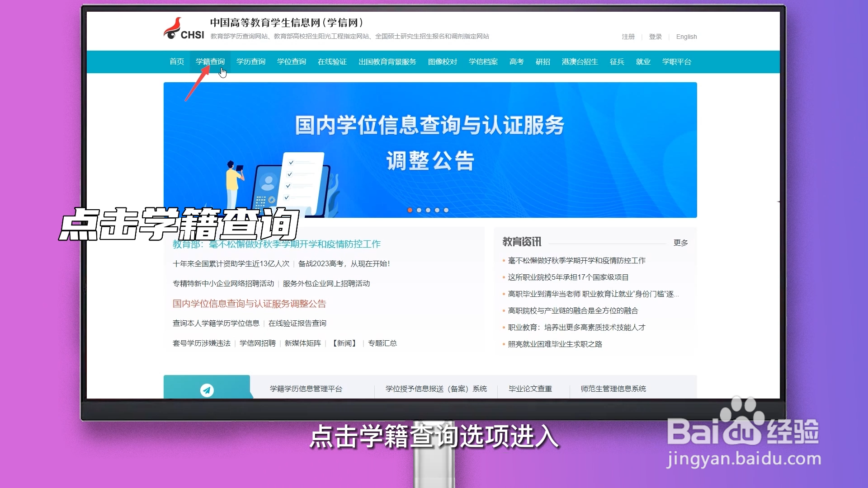Select the last carousel indicator dot

pyautogui.click(x=446, y=210)
